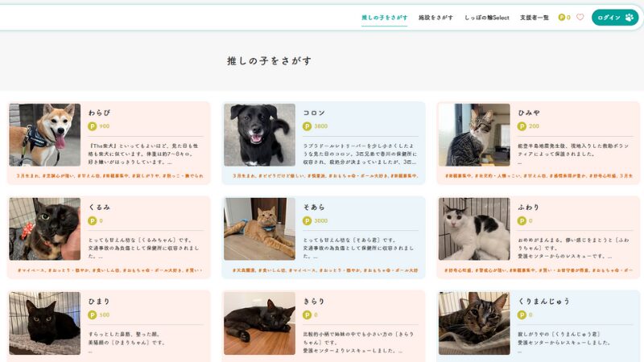
Task: Click the P point icon on わらび card
Action: point(93,126)
